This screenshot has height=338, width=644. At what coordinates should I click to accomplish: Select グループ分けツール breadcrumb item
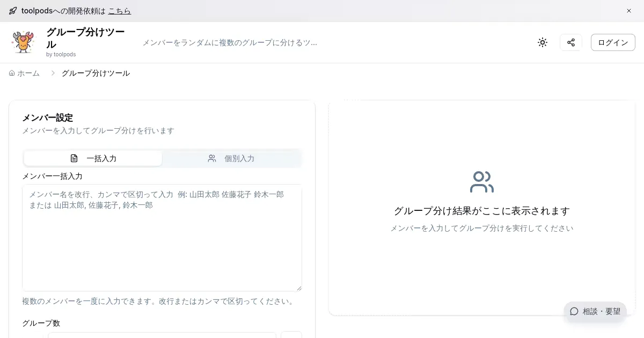(x=96, y=73)
